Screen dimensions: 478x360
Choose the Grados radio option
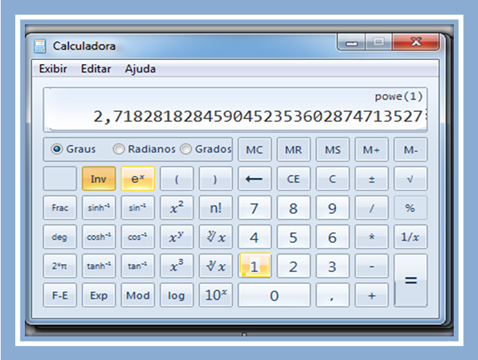point(186,149)
